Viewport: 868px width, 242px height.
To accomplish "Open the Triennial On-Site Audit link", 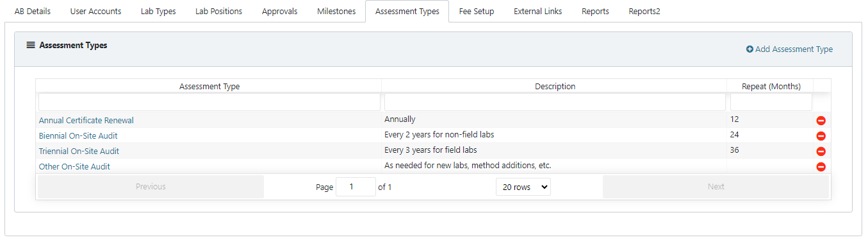I will (x=79, y=151).
